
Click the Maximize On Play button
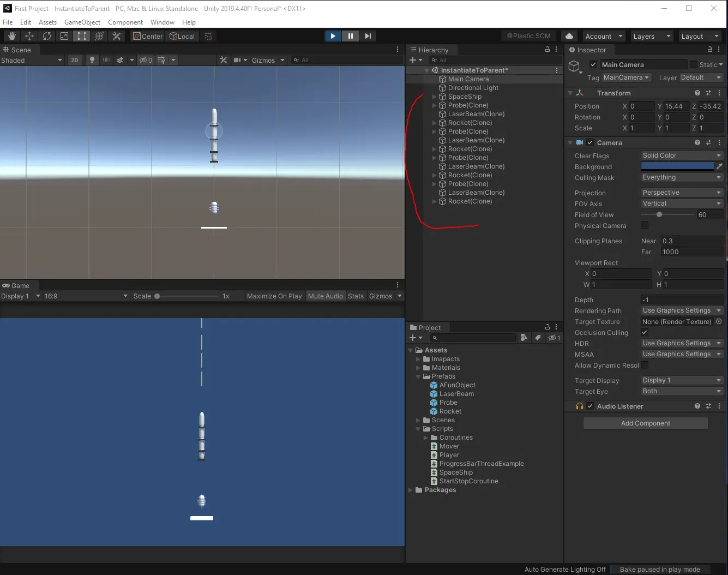pyautogui.click(x=274, y=296)
